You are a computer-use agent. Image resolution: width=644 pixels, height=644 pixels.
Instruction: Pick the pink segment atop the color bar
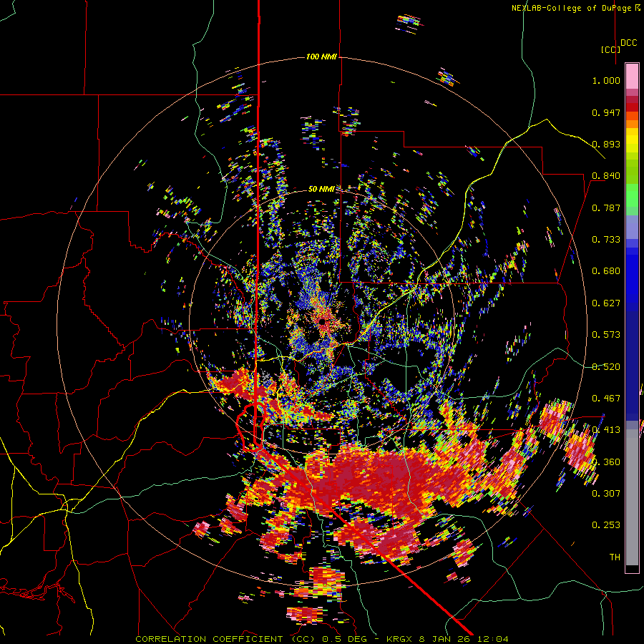(632, 76)
